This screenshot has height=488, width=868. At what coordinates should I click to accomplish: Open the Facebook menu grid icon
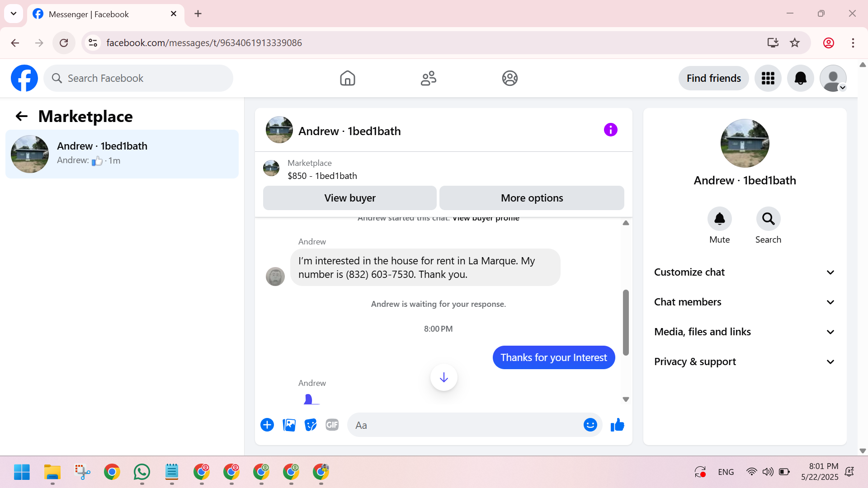pos(768,78)
